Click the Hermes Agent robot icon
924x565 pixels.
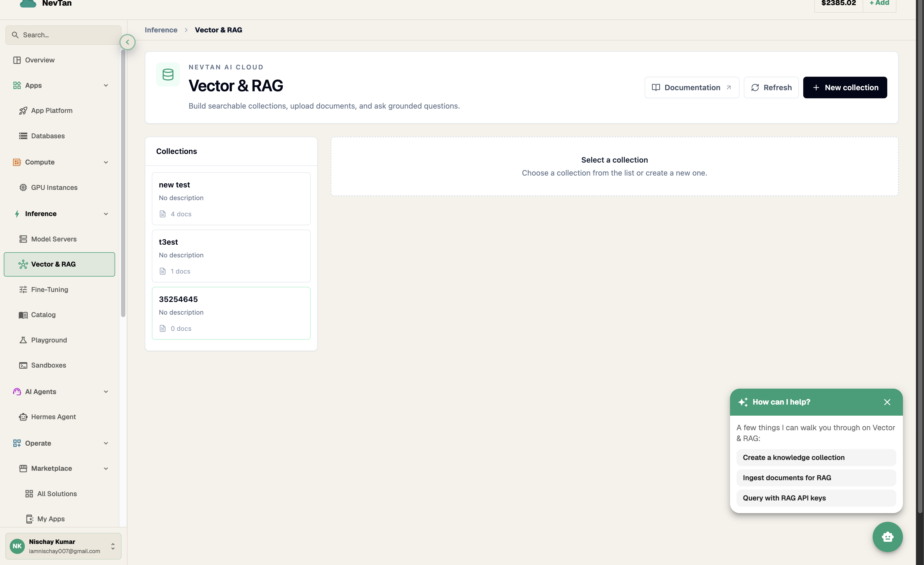click(x=23, y=417)
